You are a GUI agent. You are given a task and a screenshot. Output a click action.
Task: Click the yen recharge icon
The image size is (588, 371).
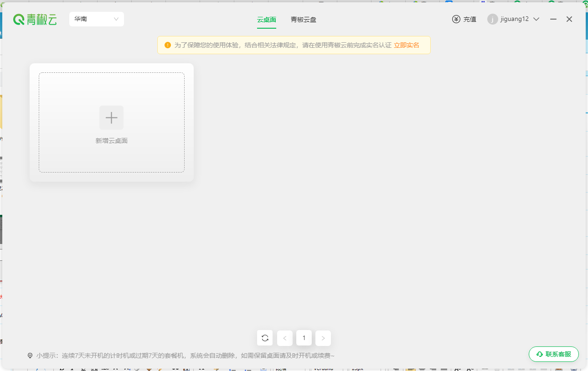456,19
